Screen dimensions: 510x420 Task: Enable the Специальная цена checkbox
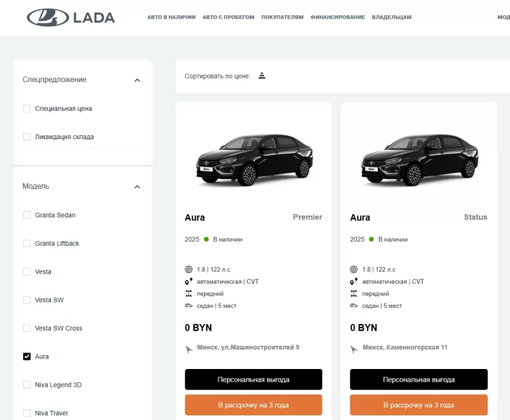(27, 109)
